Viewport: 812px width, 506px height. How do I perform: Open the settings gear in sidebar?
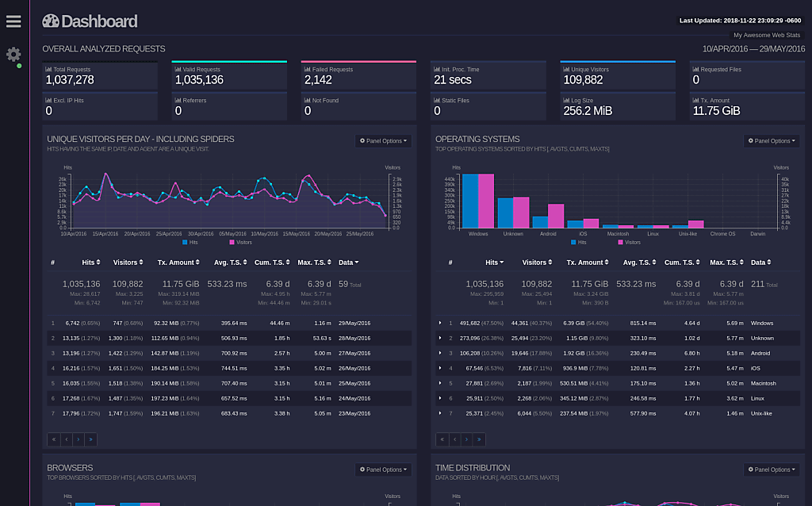point(13,55)
